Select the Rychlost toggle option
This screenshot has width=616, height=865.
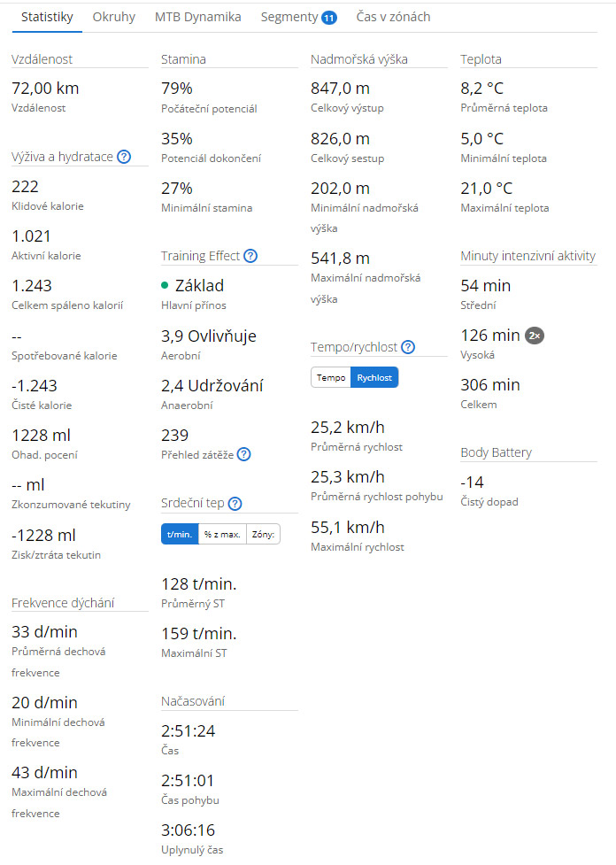tap(374, 378)
